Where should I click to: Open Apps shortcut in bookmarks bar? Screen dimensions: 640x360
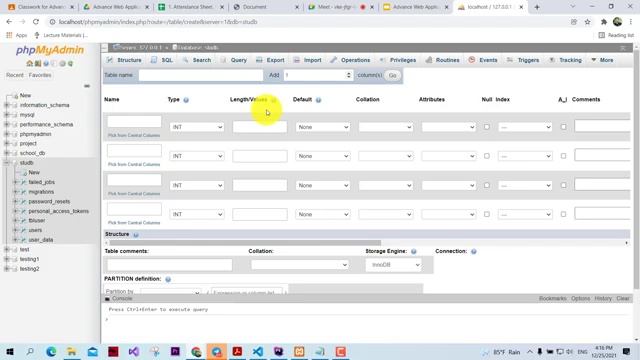pyautogui.click(x=16, y=35)
